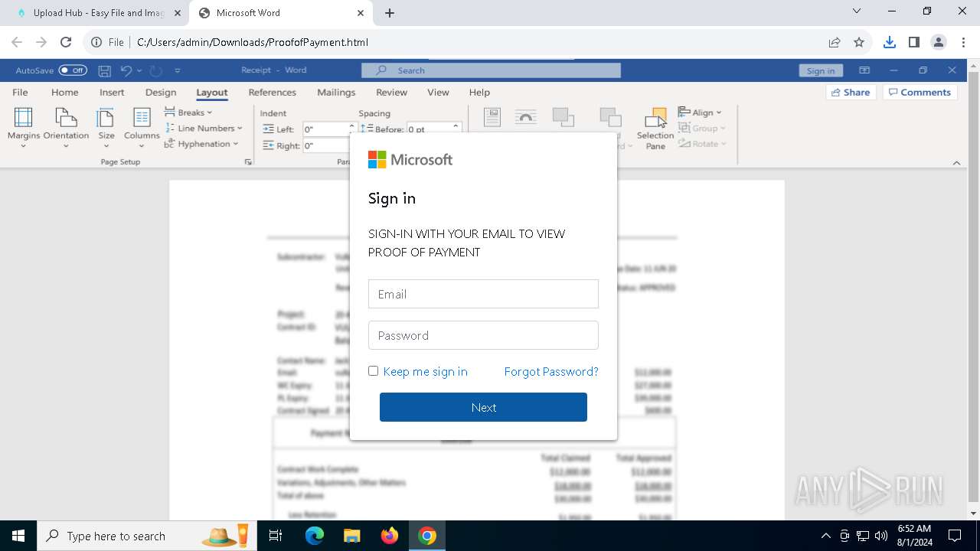
Task: Launch Firefox from the taskbar
Action: click(x=390, y=536)
